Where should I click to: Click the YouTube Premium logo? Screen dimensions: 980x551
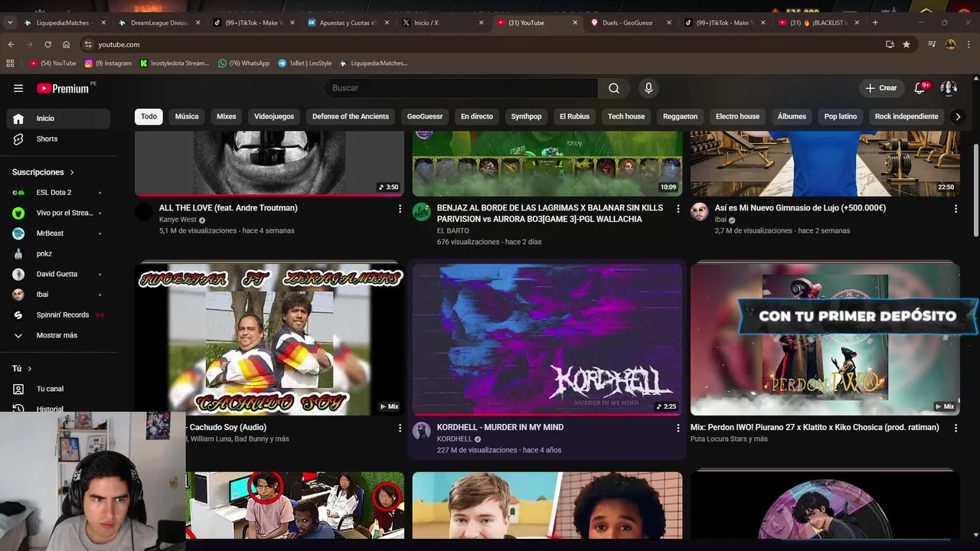64,88
